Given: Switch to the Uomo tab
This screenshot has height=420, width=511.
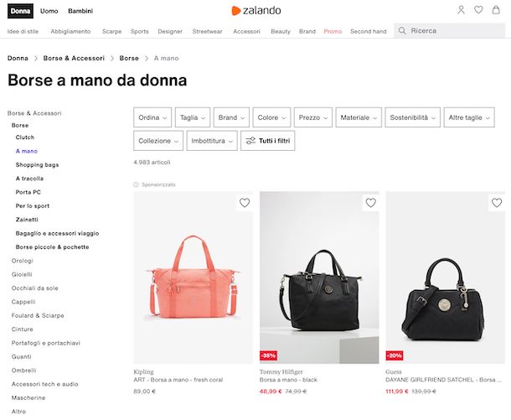Looking at the screenshot, I should click(49, 11).
